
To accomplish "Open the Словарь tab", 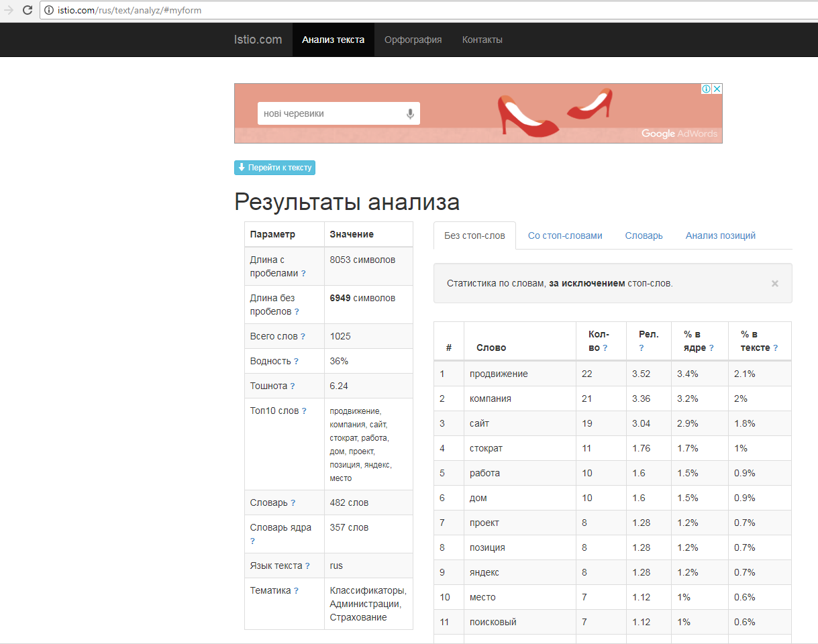I will coord(644,235).
